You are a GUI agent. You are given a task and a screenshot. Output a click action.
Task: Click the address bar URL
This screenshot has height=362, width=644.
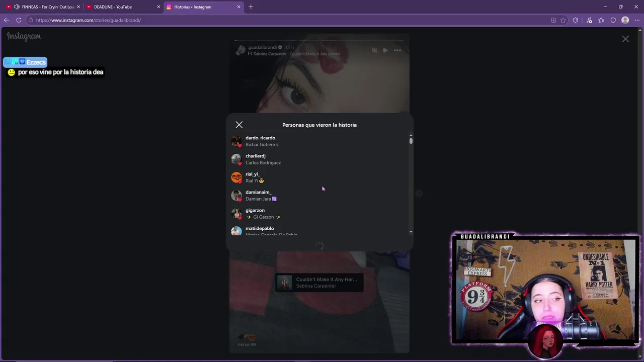[x=89, y=20]
